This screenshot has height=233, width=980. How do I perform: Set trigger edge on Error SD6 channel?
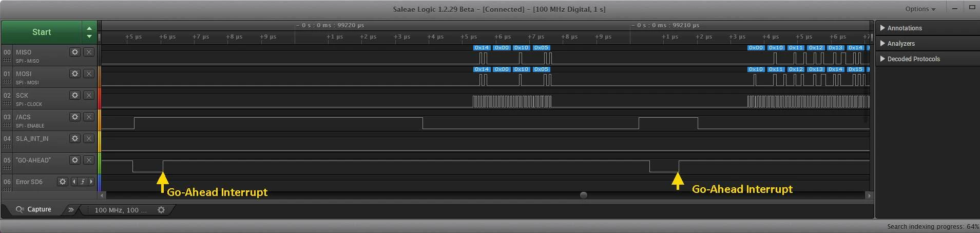point(83,182)
